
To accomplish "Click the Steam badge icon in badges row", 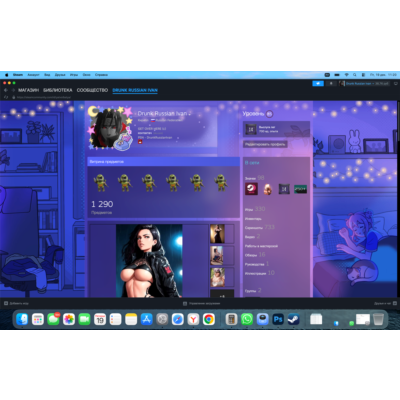I will point(251,189).
